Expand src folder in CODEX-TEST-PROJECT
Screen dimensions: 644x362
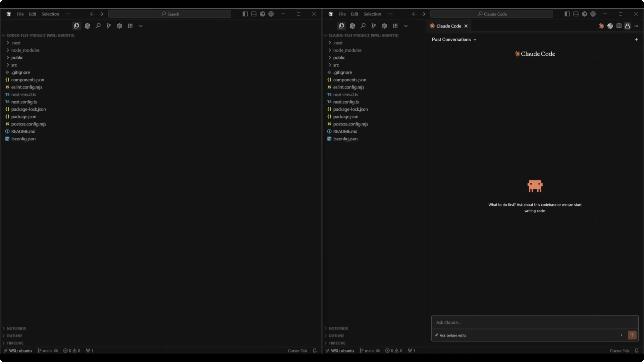point(14,65)
